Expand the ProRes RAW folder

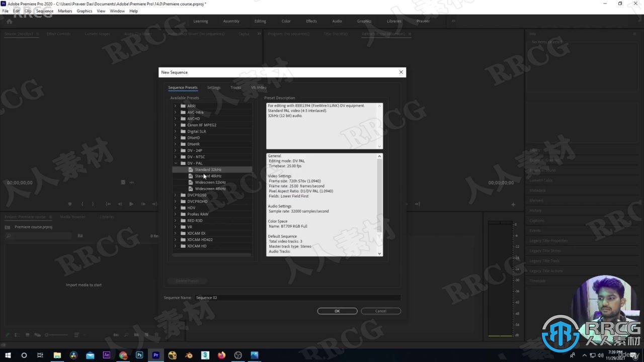[x=176, y=214]
